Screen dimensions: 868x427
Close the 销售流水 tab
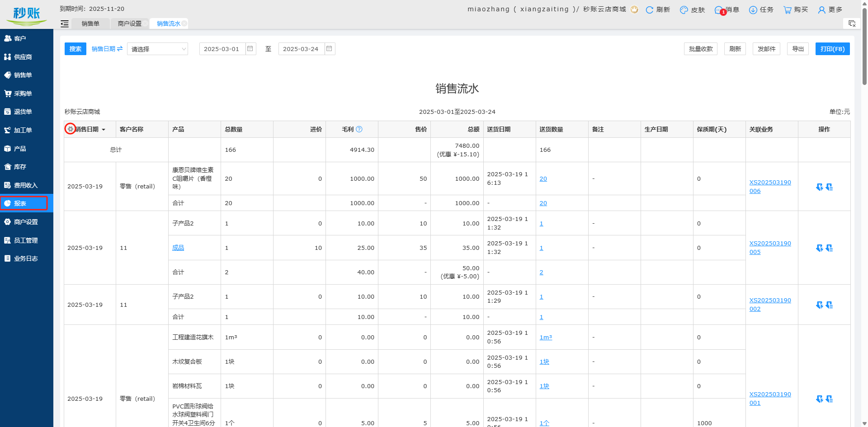184,23
